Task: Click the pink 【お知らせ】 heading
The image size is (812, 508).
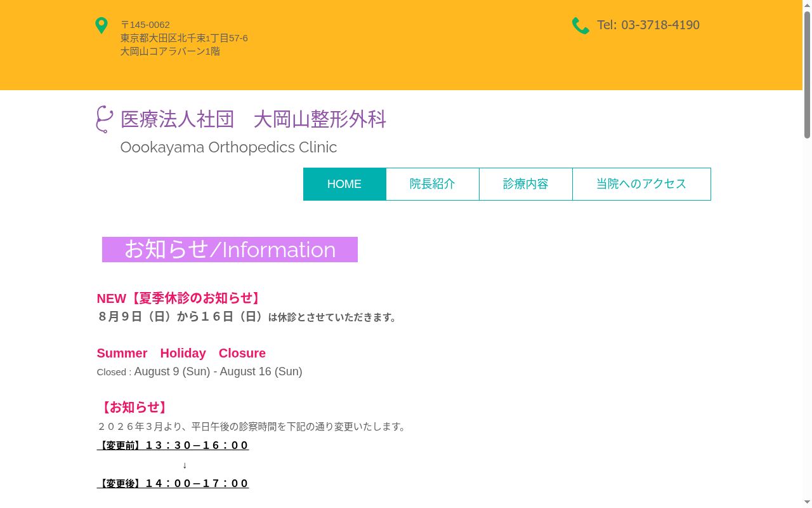Action: 134,408
